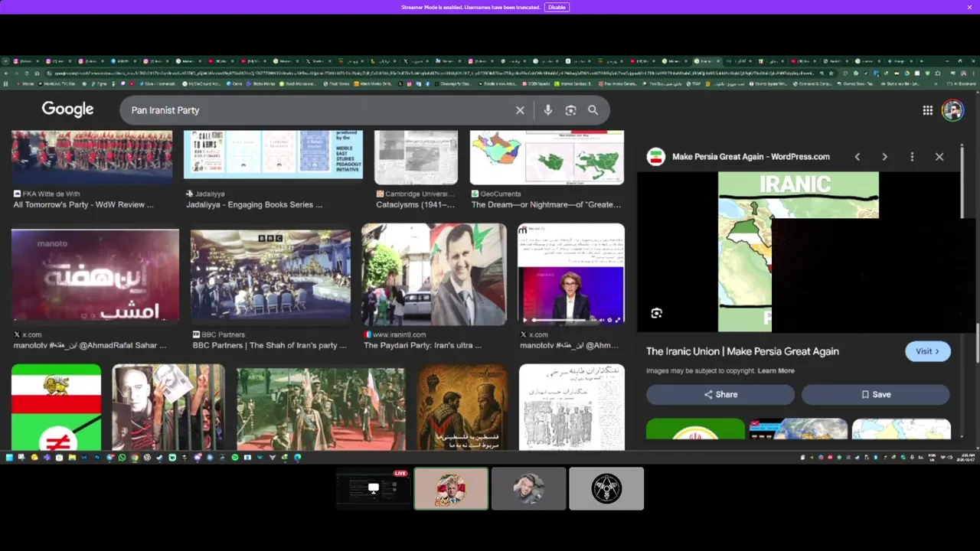Click the Visit button
Viewport: 980px width, 551px height.
coord(927,351)
